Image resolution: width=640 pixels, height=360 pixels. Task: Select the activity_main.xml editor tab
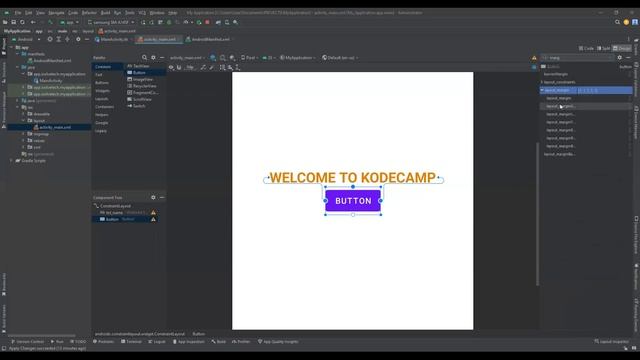pyautogui.click(x=159, y=40)
